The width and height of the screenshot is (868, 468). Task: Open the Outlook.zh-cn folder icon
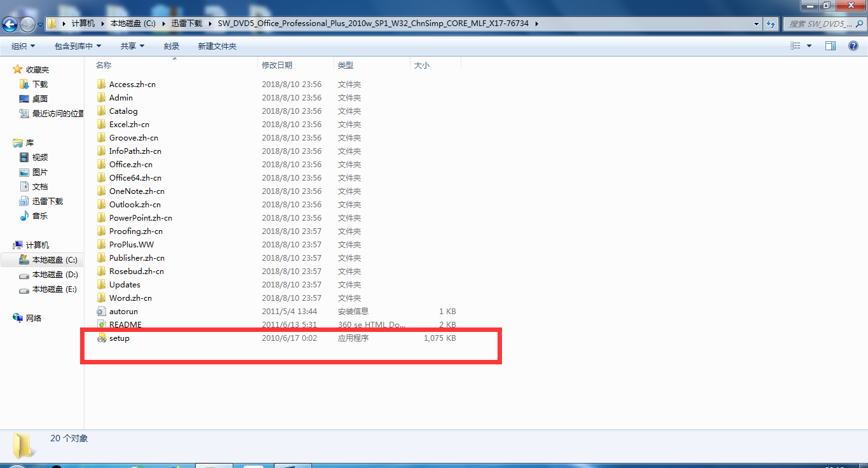101,205
